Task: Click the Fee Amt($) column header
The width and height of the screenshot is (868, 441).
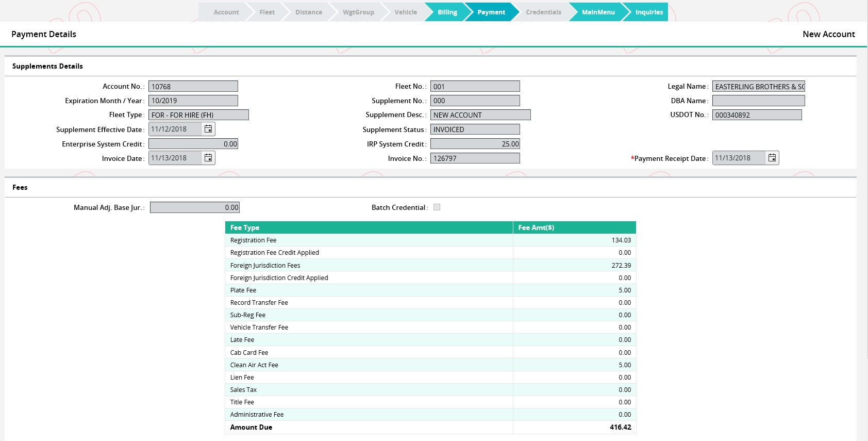Action: coord(575,227)
